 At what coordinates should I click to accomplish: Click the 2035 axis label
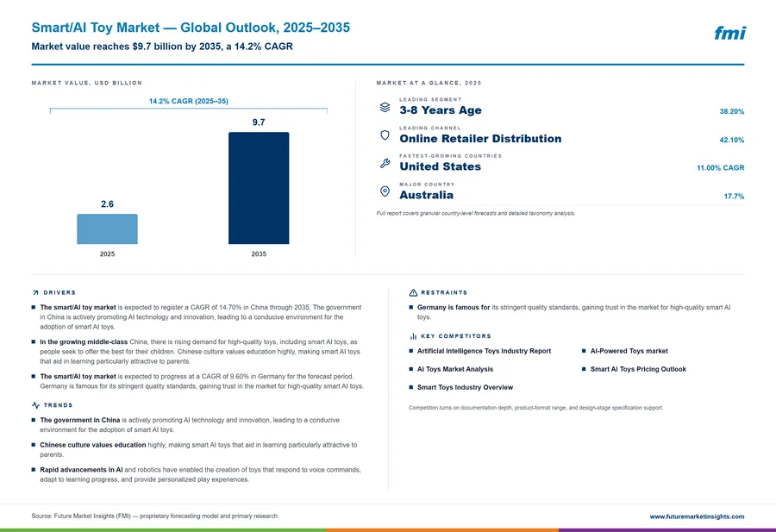(259, 253)
